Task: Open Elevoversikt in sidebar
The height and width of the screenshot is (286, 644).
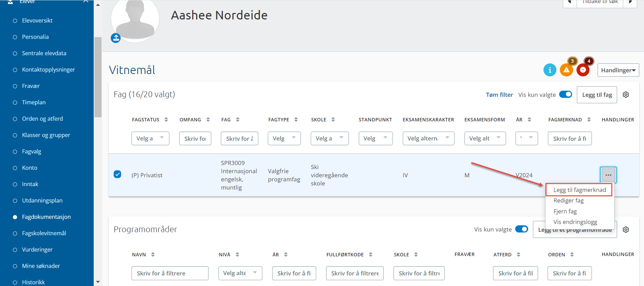Action: (x=37, y=20)
